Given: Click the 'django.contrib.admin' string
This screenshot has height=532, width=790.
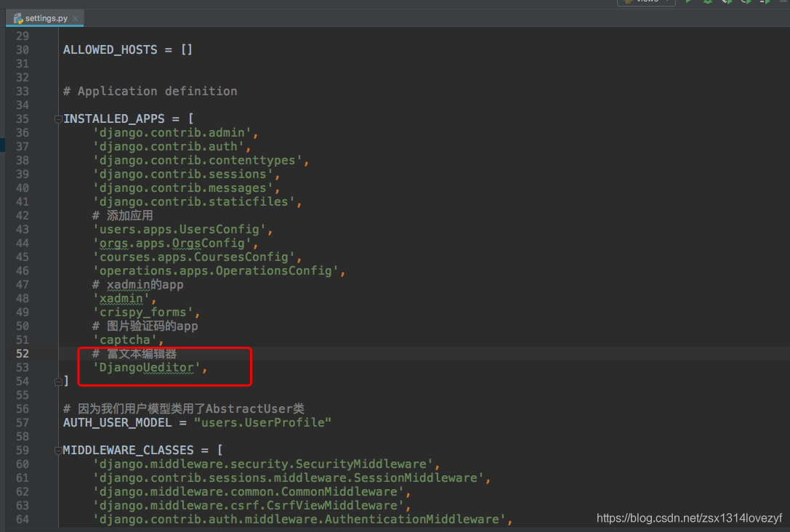Looking at the screenshot, I should 172,132.
